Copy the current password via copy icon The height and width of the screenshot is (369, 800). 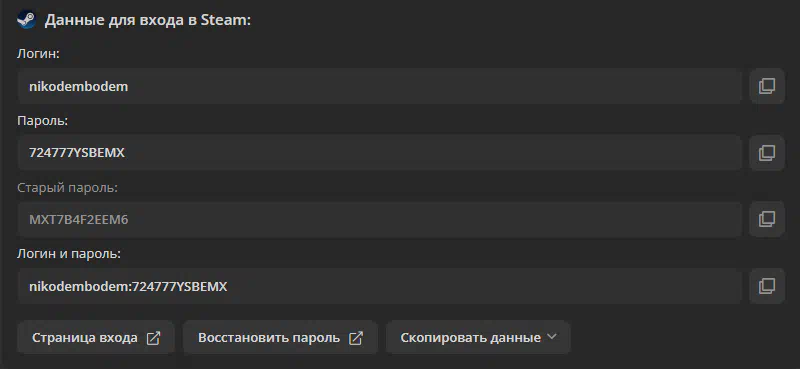[x=767, y=153]
